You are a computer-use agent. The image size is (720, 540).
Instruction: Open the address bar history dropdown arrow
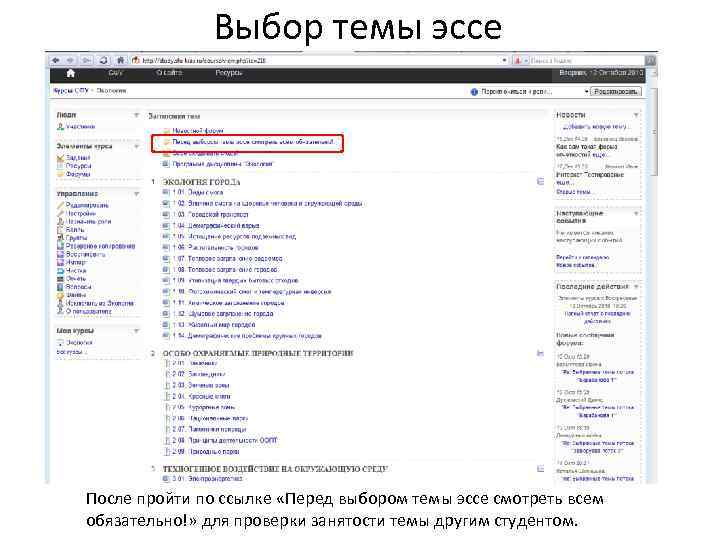pyautogui.click(x=504, y=60)
